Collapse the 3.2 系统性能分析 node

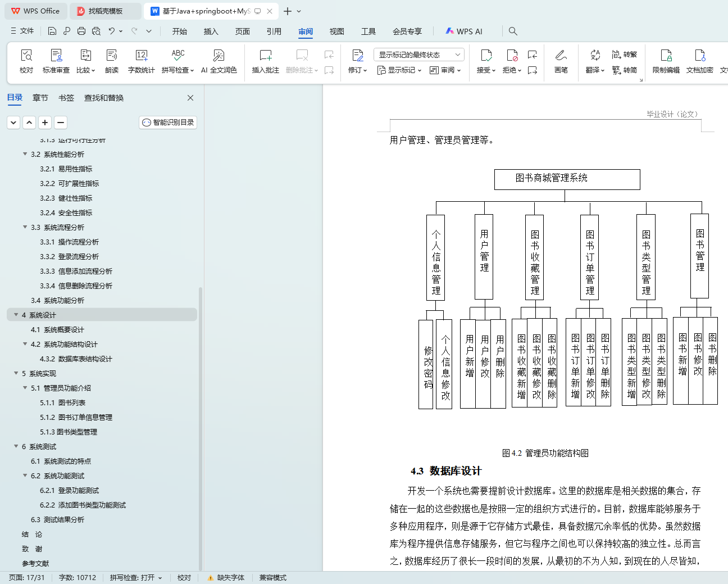25,154
